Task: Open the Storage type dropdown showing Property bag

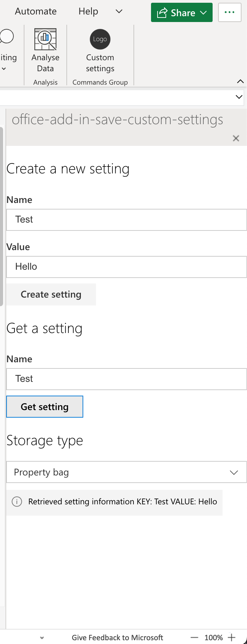Action: 126,472
